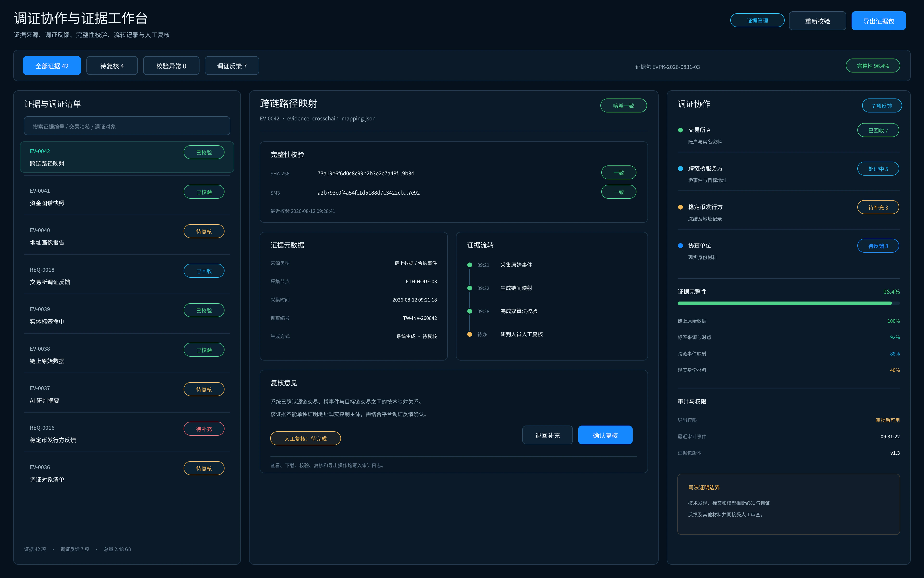Open REQ-0018 交易所调证反馈 entry
Image resolution: width=924 pixels, height=578 pixels.
127,276
